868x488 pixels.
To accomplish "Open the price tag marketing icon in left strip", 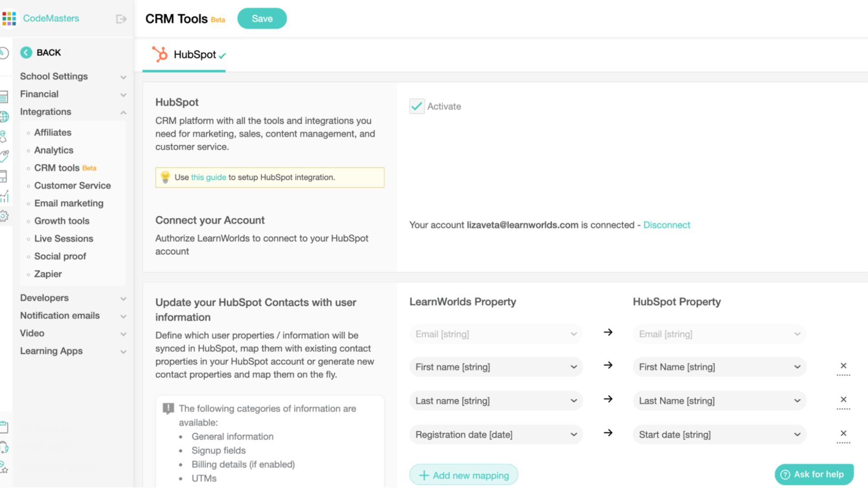I will pos(4,156).
